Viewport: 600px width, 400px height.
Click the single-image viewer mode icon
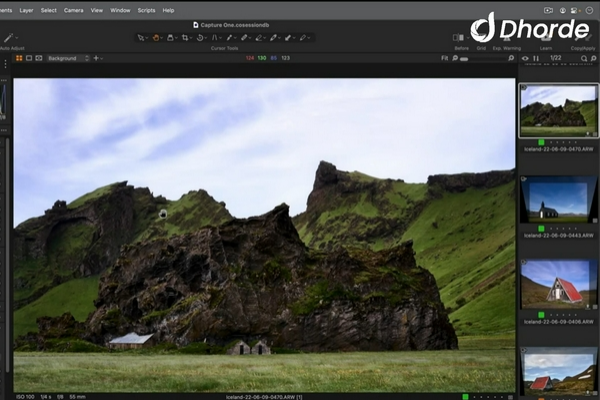(29, 58)
